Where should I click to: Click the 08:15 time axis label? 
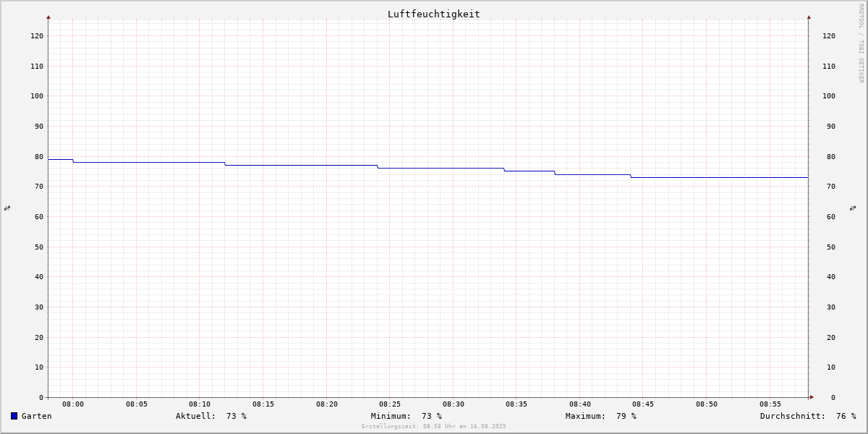pos(263,404)
